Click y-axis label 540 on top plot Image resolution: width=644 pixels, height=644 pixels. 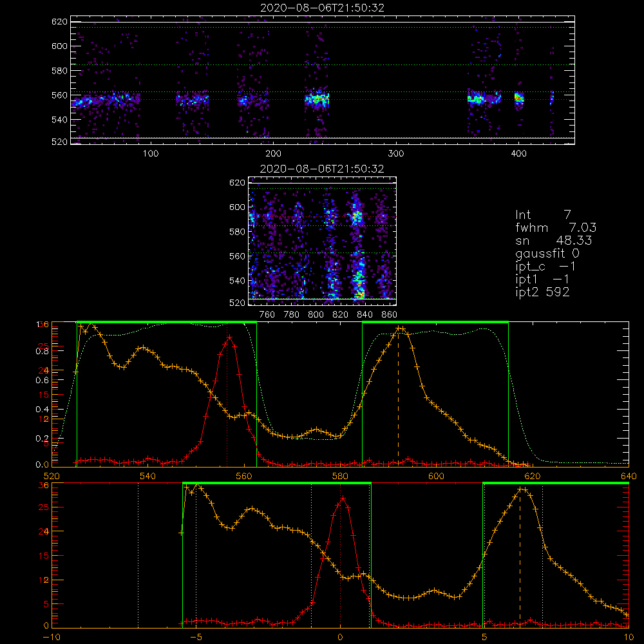tap(59, 120)
